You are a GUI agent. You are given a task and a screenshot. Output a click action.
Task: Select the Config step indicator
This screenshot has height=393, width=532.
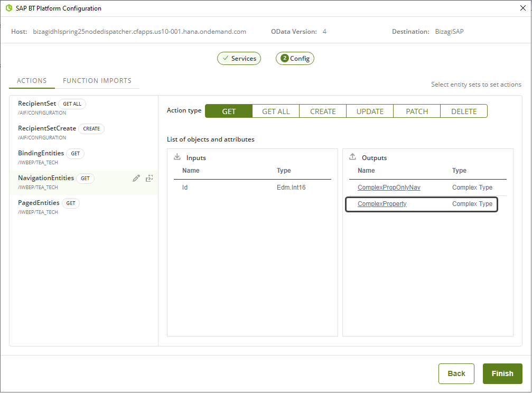(295, 59)
